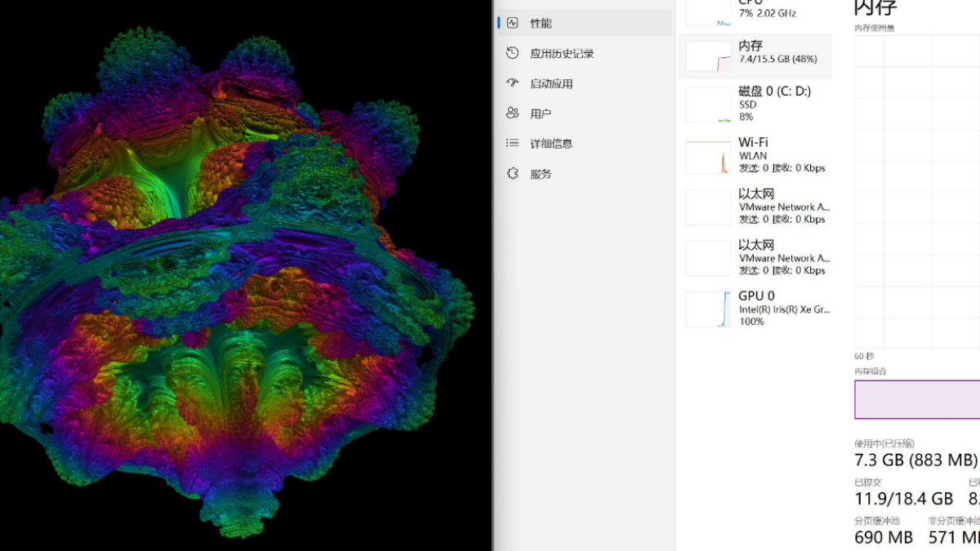Select the GPU 0 mini graph
This screenshot has width=980, height=551.
(x=708, y=309)
